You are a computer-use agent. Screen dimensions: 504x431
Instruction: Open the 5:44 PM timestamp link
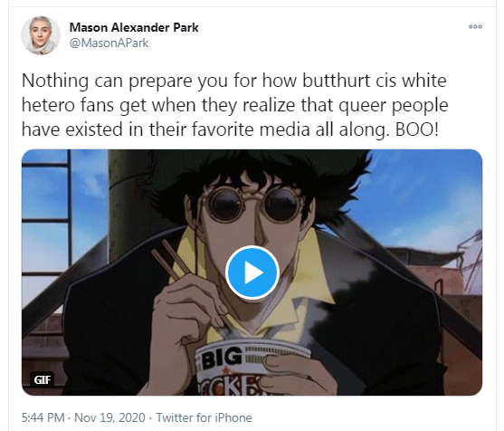coord(43,417)
